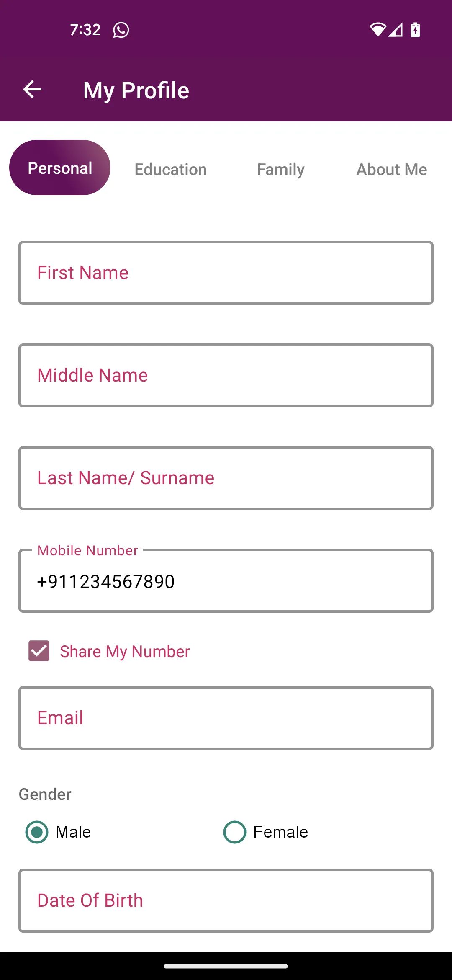This screenshot has height=980, width=452.
Task: Switch to the Education tab
Action: point(171,170)
